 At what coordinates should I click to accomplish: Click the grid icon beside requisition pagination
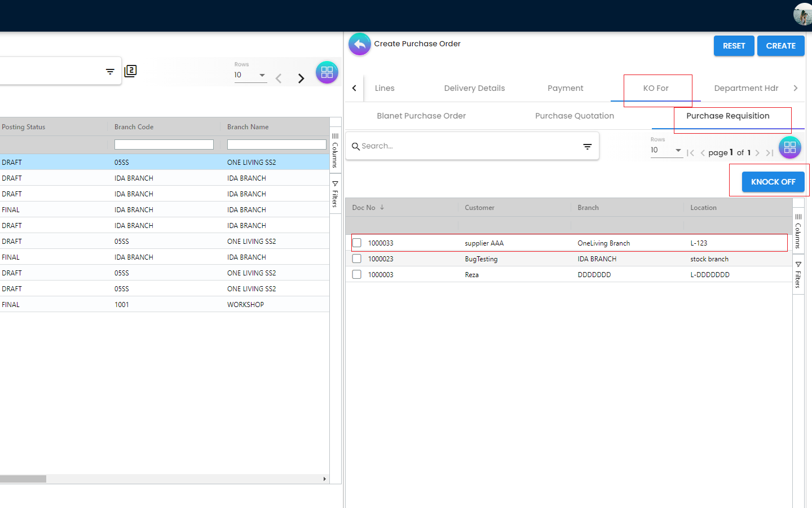[x=789, y=148]
